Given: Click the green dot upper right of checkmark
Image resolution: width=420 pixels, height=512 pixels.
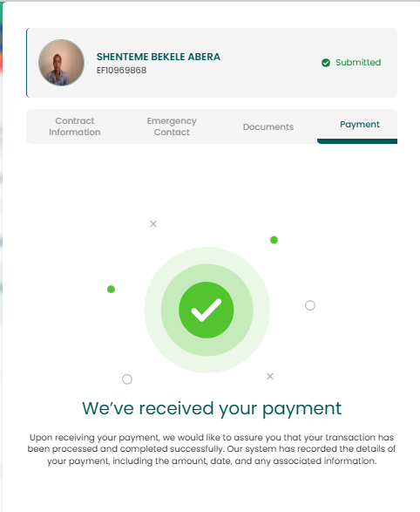Looking at the screenshot, I should pyautogui.click(x=274, y=240).
